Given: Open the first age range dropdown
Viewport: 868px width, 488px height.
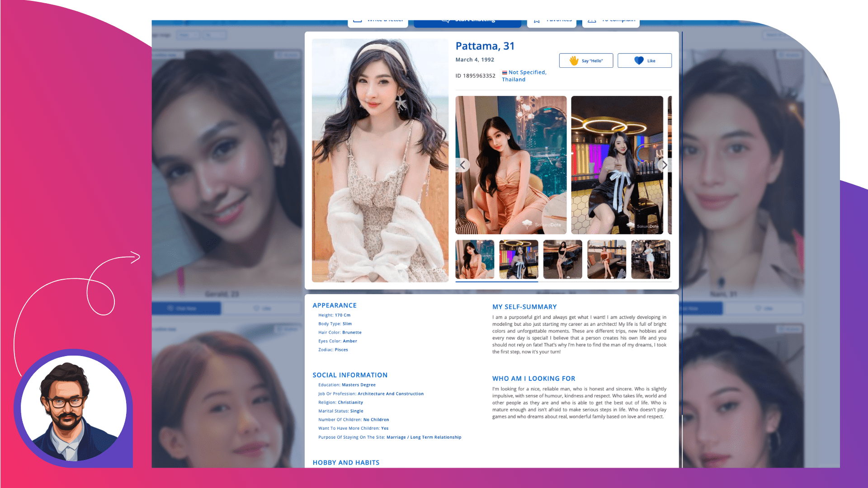Looking at the screenshot, I should [x=189, y=35].
